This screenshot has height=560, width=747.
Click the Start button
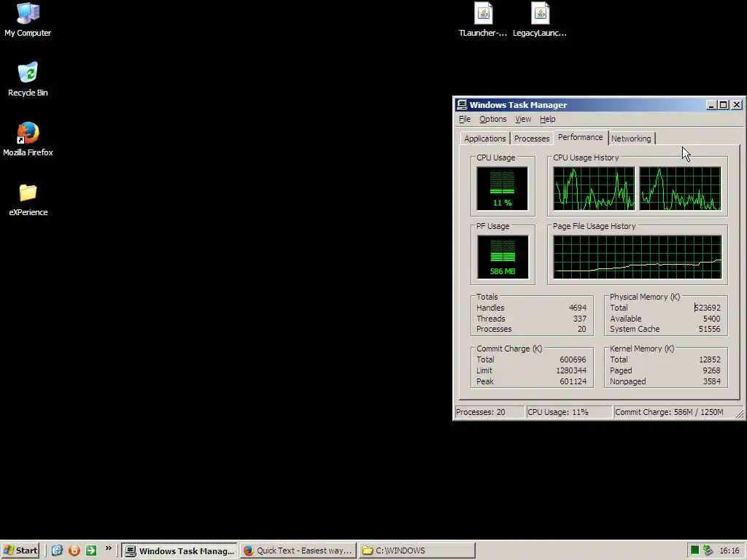point(20,551)
